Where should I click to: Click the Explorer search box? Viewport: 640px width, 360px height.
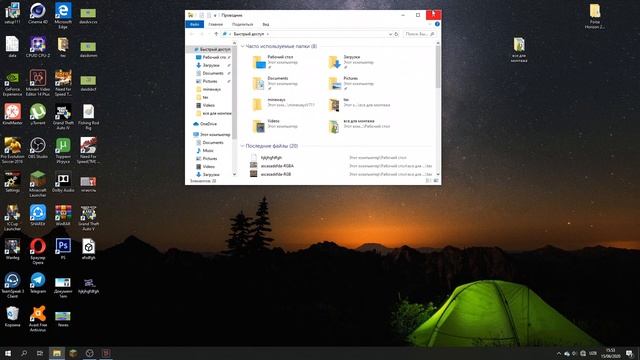pyautogui.click(x=420, y=34)
